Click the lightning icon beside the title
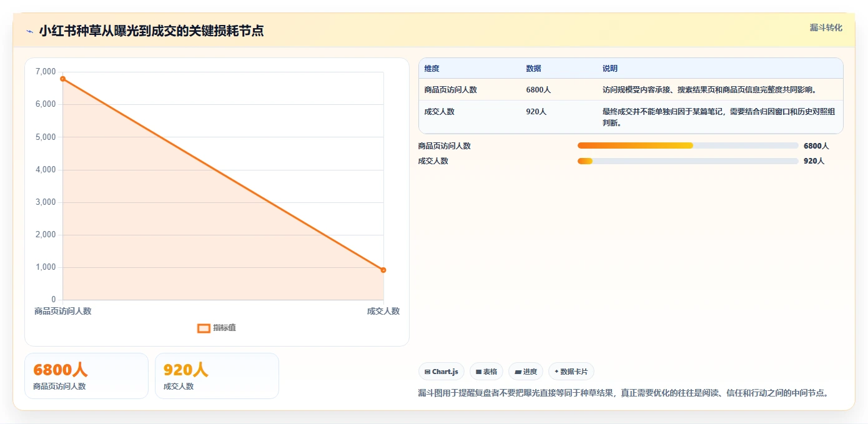Viewport: 868px width, 424px height. (29, 31)
